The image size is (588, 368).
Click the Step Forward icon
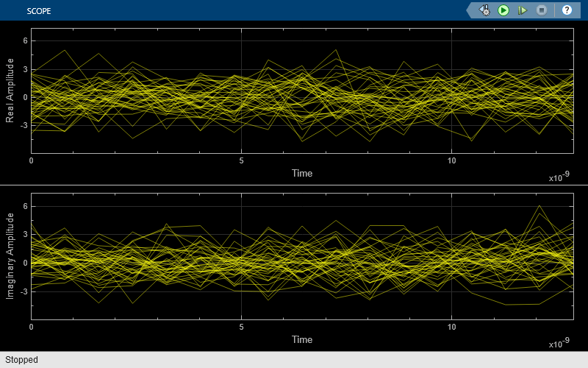(523, 10)
